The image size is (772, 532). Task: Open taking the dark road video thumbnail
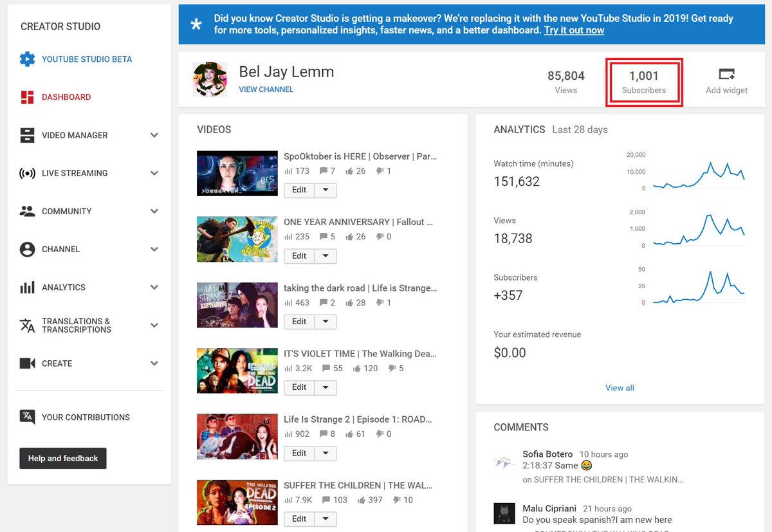237,305
